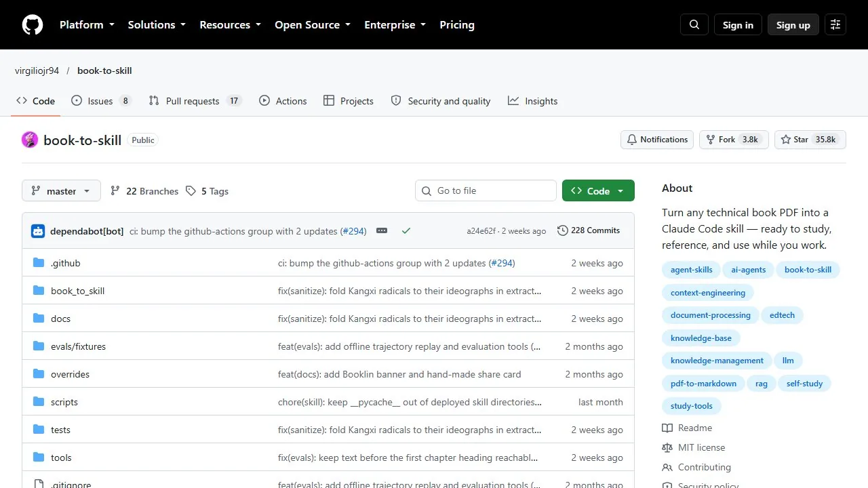Screen dimensions: 868x488
Task: Open the master branch selector dropdown
Action: pos(61,191)
